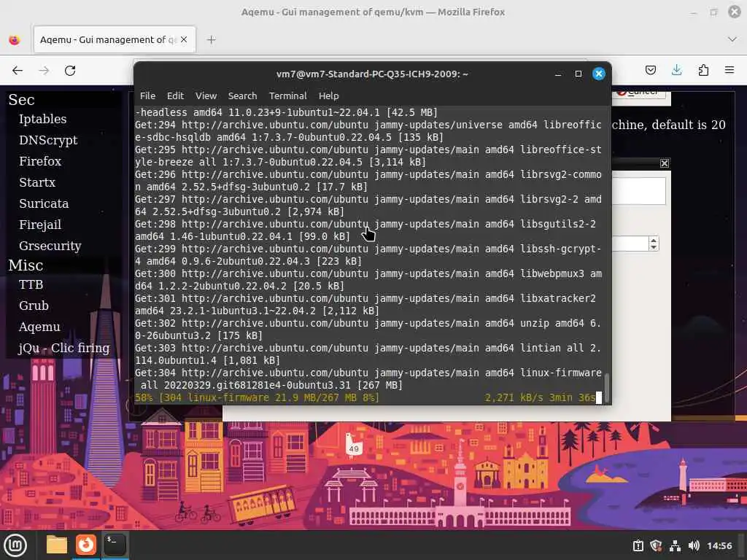Maximize the terminal window

click(578, 74)
